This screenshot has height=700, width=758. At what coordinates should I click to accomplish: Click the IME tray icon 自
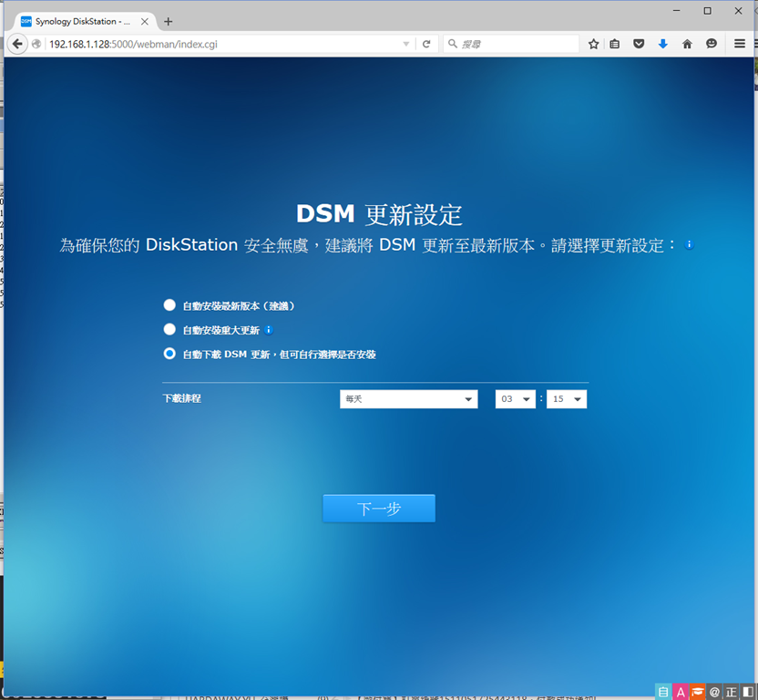click(663, 692)
